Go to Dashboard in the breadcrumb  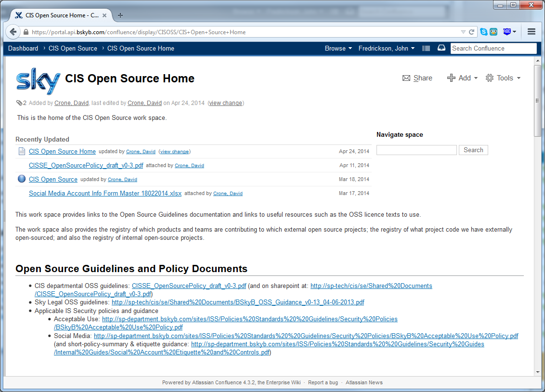click(x=23, y=48)
